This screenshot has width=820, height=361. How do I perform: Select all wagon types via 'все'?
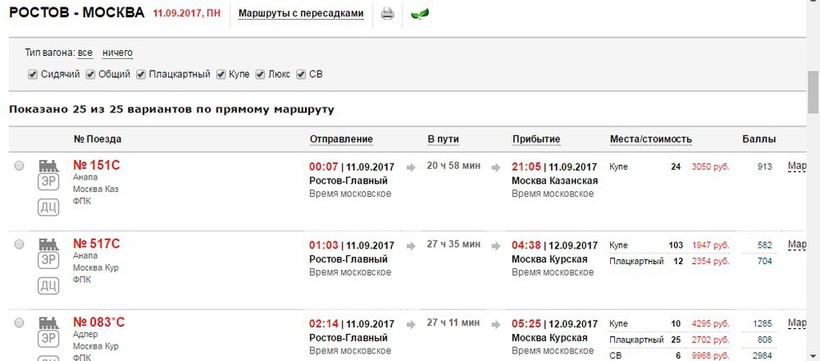point(85,53)
